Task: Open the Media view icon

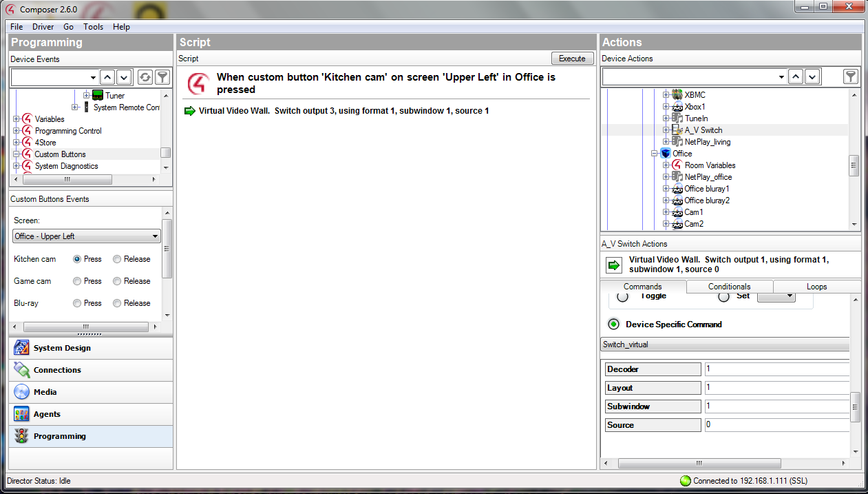Action: tap(21, 392)
